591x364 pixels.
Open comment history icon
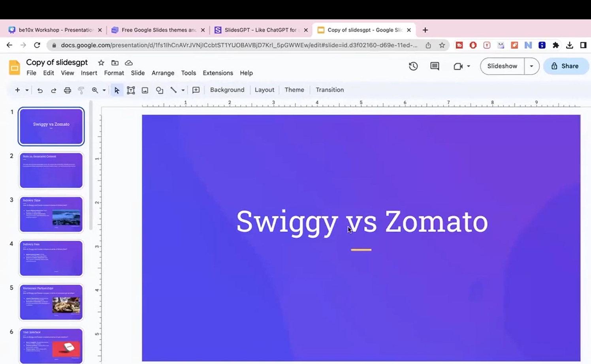(x=435, y=66)
